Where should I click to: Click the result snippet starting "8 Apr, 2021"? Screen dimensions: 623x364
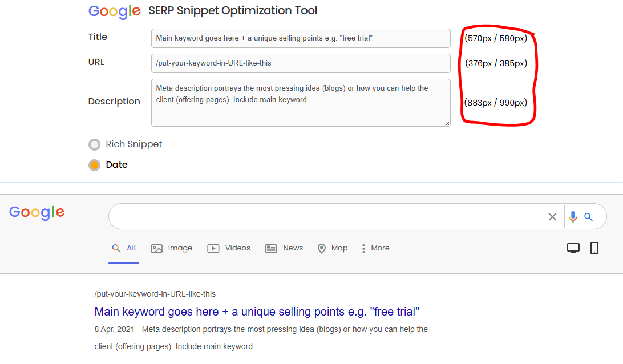pyautogui.click(x=261, y=338)
